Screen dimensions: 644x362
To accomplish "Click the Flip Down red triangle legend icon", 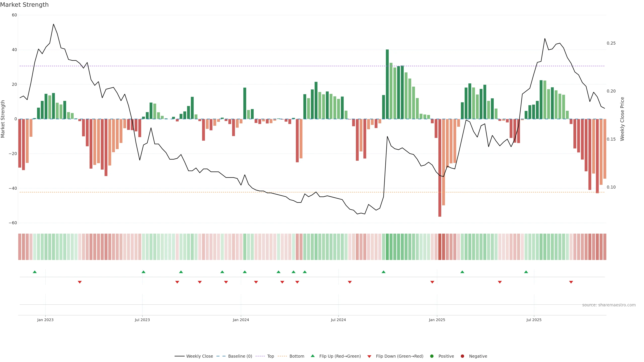I will tap(369, 356).
